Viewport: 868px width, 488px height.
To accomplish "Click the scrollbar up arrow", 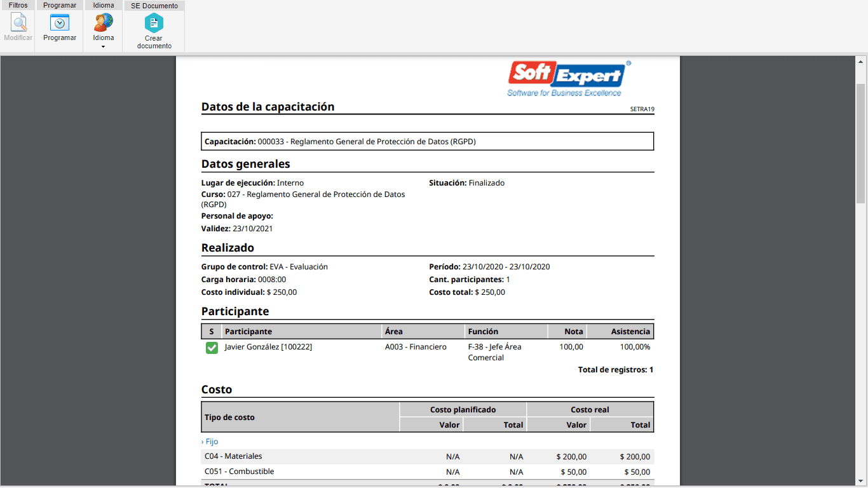I will click(x=861, y=62).
